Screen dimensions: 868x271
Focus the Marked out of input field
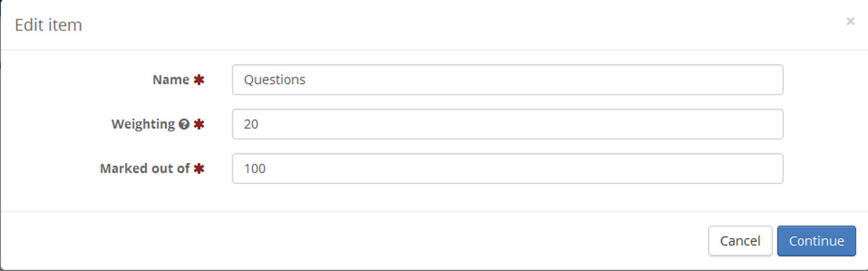coord(507,168)
